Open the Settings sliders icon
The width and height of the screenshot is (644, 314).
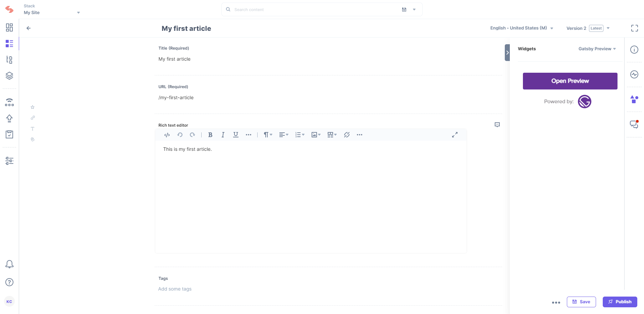click(9, 161)
